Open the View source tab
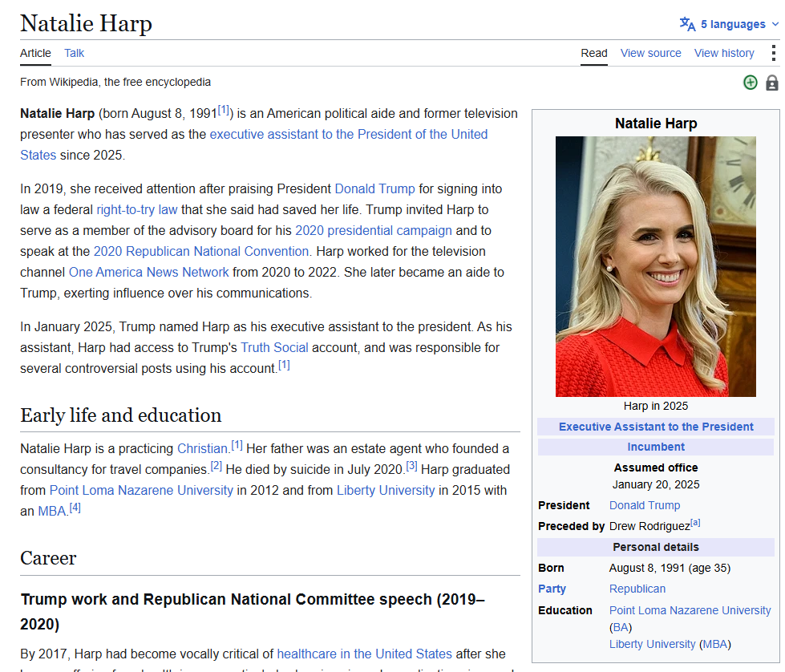 [x=651, y=53]
